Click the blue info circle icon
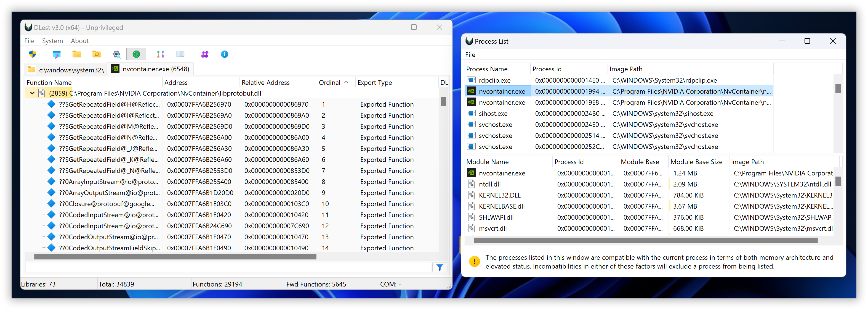 [x=224, y=54]
